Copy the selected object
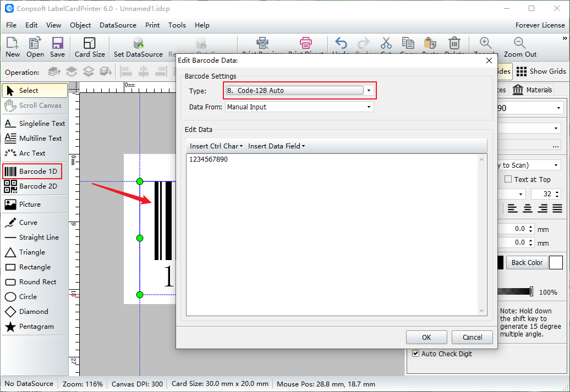This screenshot has height=392, width=570. [408, 43]
